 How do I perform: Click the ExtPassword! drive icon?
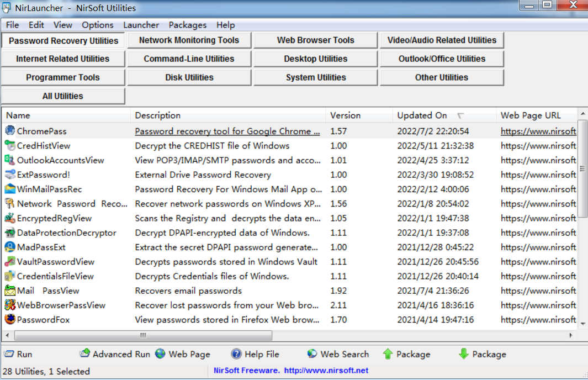click(10, 175)
